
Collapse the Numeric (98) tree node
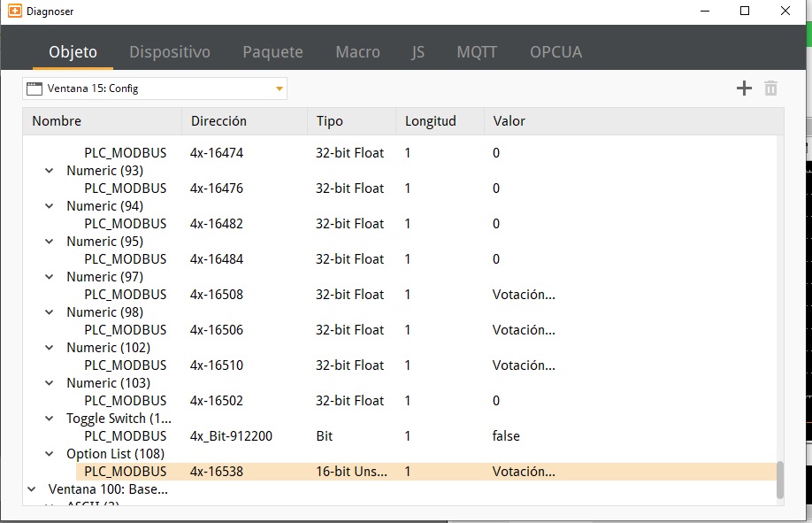click(50, 312)
